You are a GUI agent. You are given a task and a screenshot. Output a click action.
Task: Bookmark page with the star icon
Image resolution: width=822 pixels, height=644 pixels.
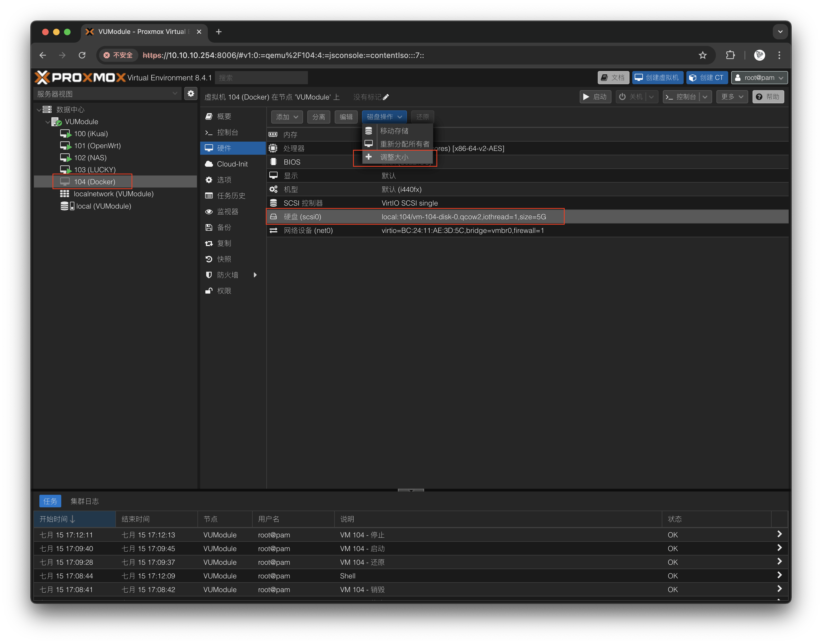[x=703, y=55]
